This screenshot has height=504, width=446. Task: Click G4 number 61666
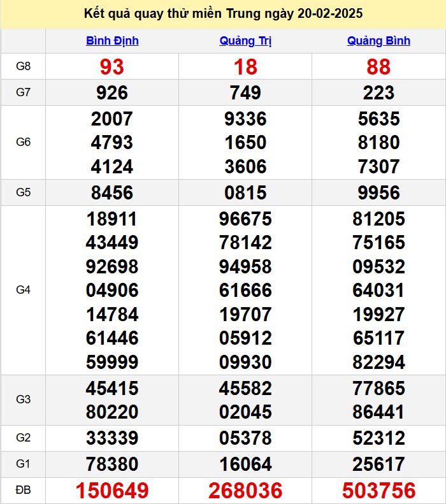(245, 291)
